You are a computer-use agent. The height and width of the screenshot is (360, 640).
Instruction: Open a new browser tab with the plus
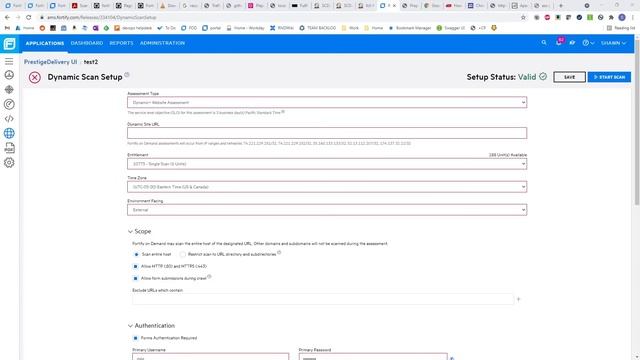click(561, 6)
